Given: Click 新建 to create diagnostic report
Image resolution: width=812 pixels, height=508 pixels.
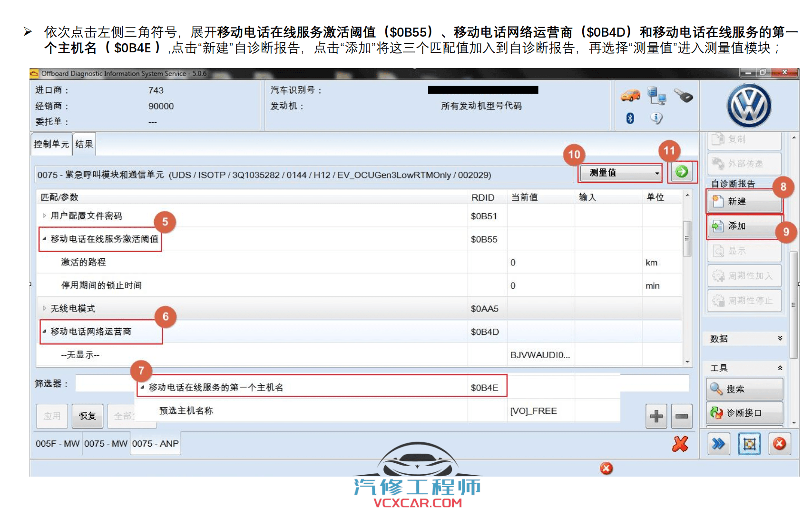Looking at the screenshot, I should tap(744, 202).
